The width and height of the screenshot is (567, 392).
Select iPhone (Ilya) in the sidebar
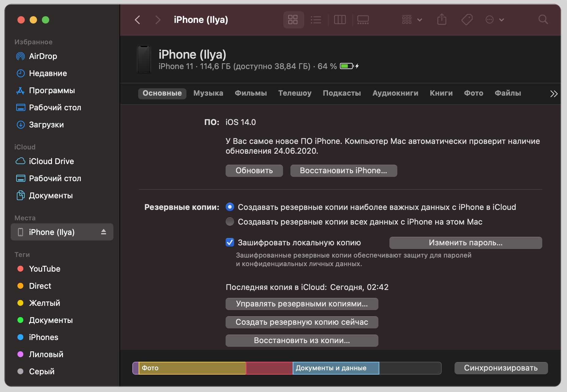click(62, 232)
